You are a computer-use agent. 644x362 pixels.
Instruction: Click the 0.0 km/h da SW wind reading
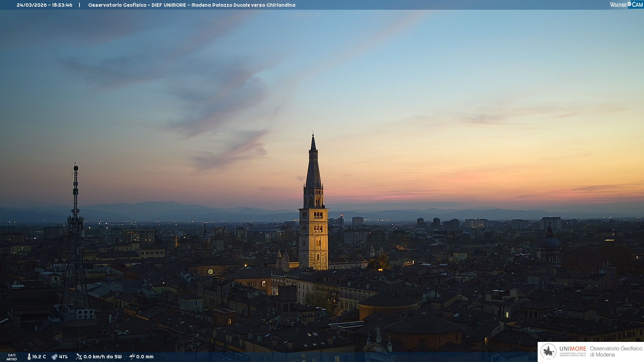click(102, 357)
